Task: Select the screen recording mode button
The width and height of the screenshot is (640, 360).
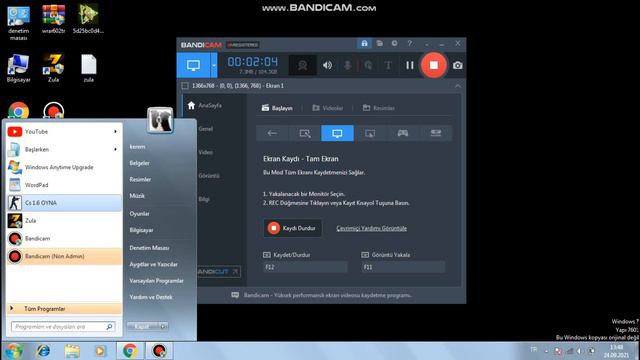Action: [193, 65]
